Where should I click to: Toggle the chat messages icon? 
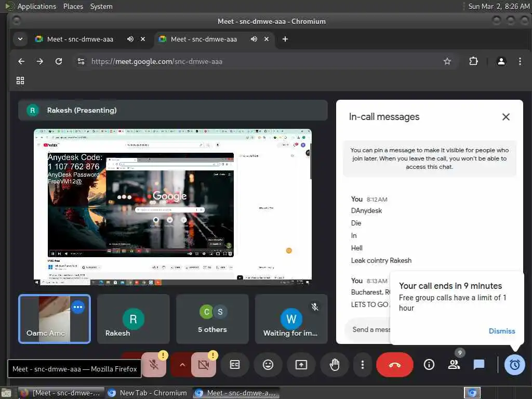point(478,365)
